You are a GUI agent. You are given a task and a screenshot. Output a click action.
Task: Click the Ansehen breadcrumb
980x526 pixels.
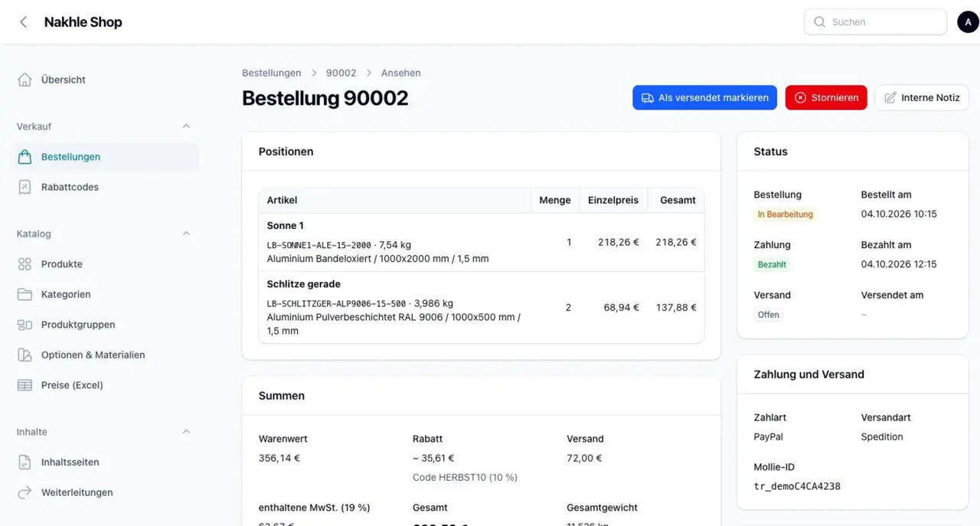401,73
